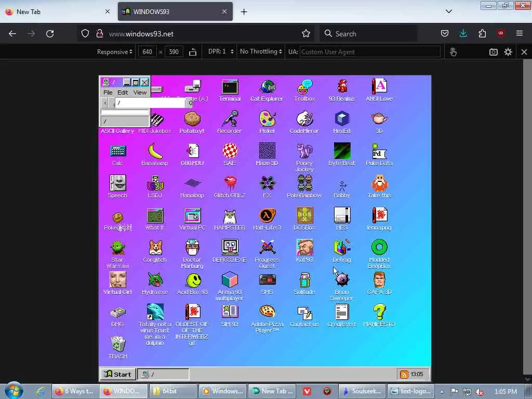Click explorer window path address field
This screenshot has width=532, height=399.
tap(150, 103)
